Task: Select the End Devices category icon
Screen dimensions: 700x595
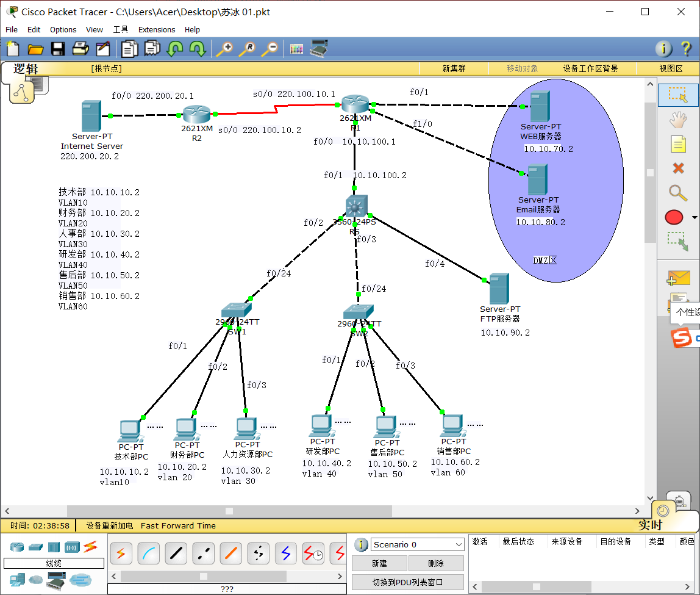Action: point(17,580)
